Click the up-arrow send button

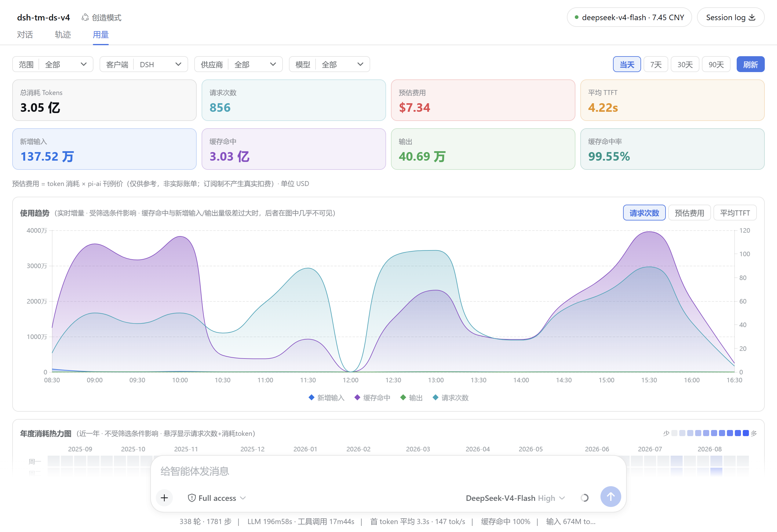pos(611,497)
